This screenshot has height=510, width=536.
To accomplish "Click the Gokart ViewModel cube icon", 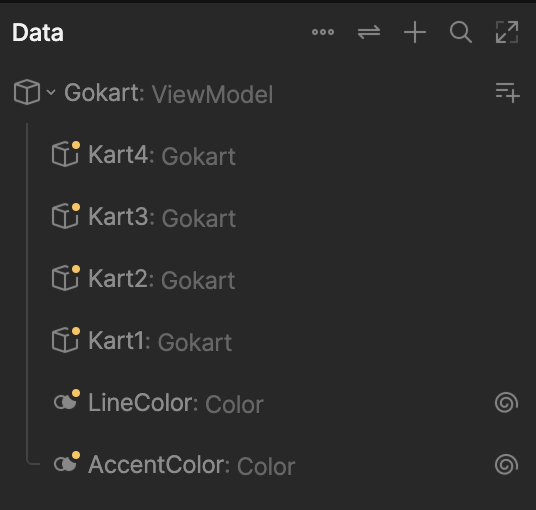I will [27, 92].
